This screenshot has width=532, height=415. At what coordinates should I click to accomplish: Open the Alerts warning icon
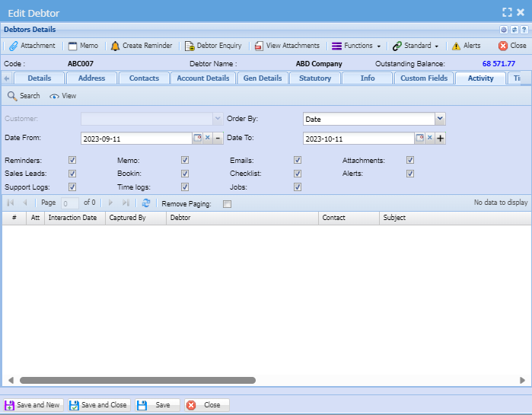457,46
